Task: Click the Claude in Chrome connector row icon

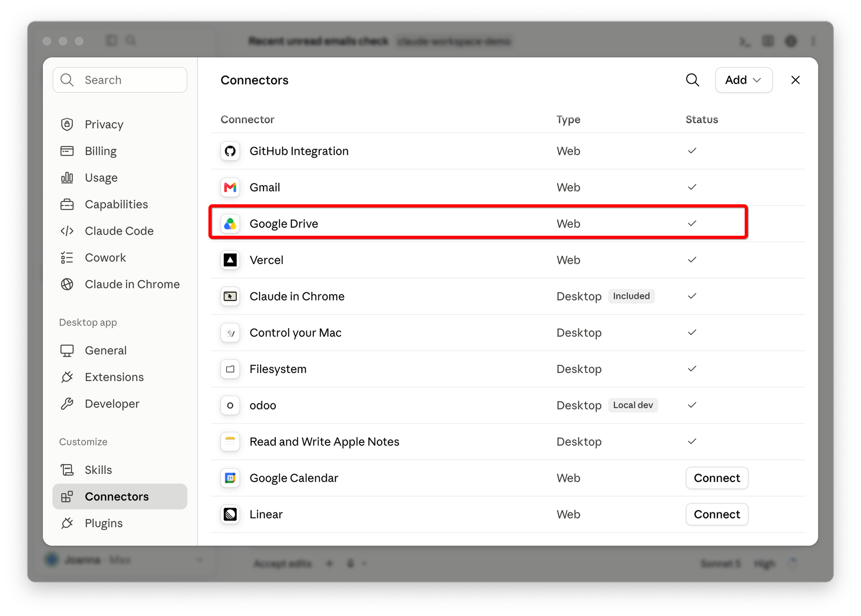Action: 230,296
